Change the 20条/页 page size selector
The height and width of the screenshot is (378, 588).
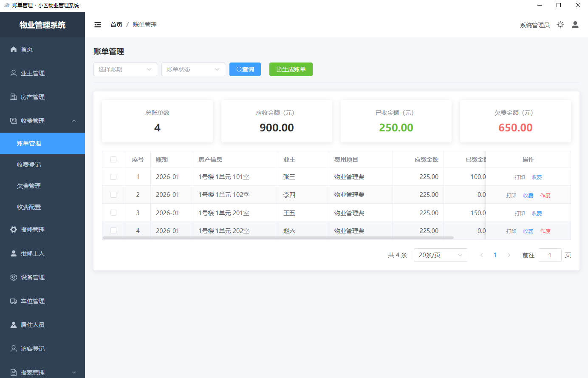point(441,255)
